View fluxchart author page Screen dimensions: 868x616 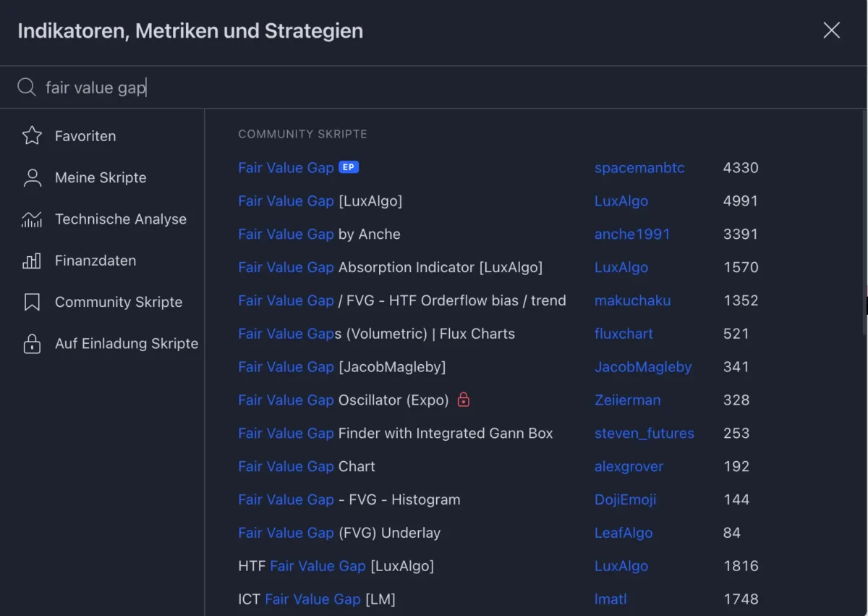624,333
